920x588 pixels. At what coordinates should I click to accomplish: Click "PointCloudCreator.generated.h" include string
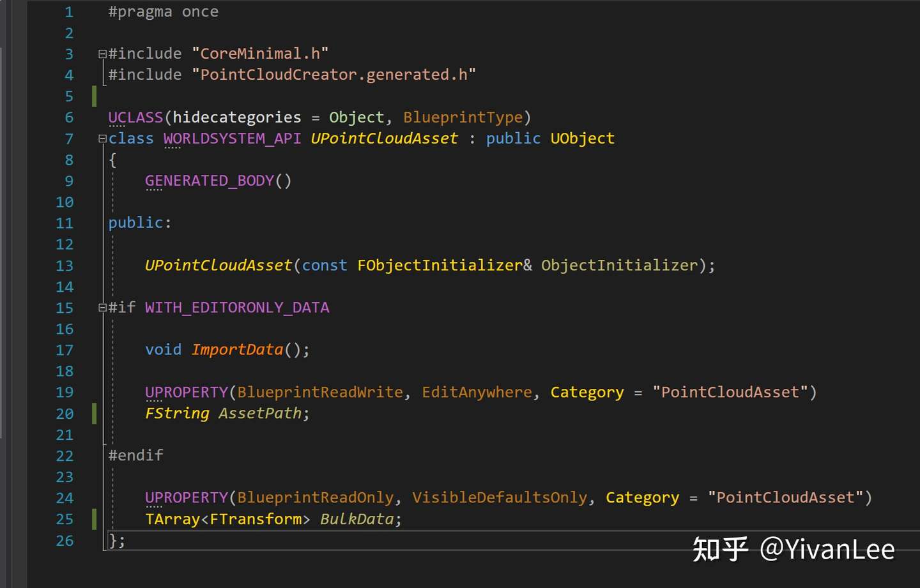point(333,75)
